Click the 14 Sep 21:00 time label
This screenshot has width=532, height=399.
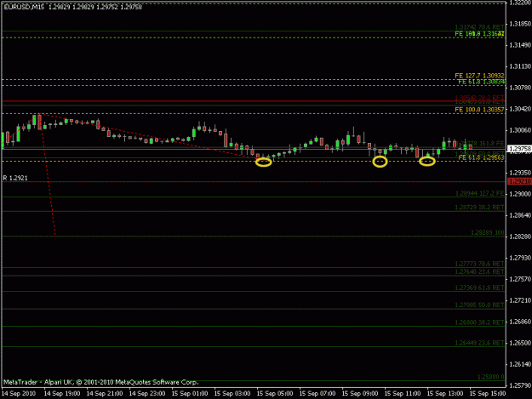pyautogui.click(x=105, y=393)
